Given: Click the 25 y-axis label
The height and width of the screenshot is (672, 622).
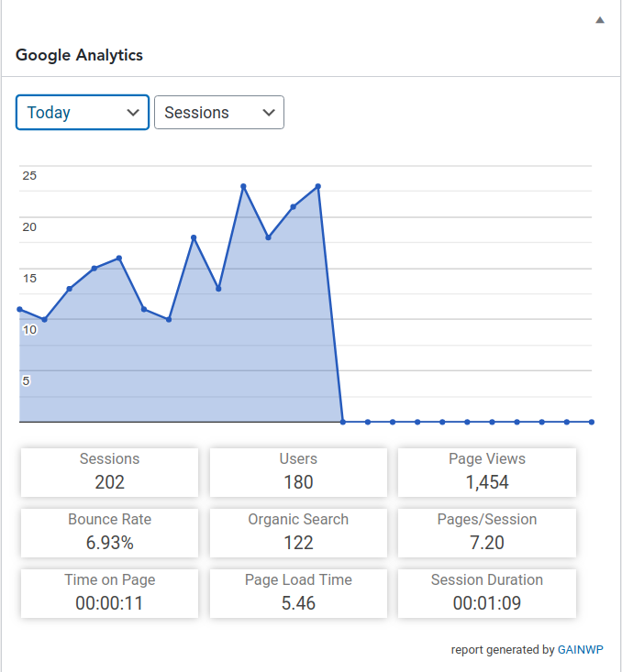Looking at the screenshot, I should [29, 176].
